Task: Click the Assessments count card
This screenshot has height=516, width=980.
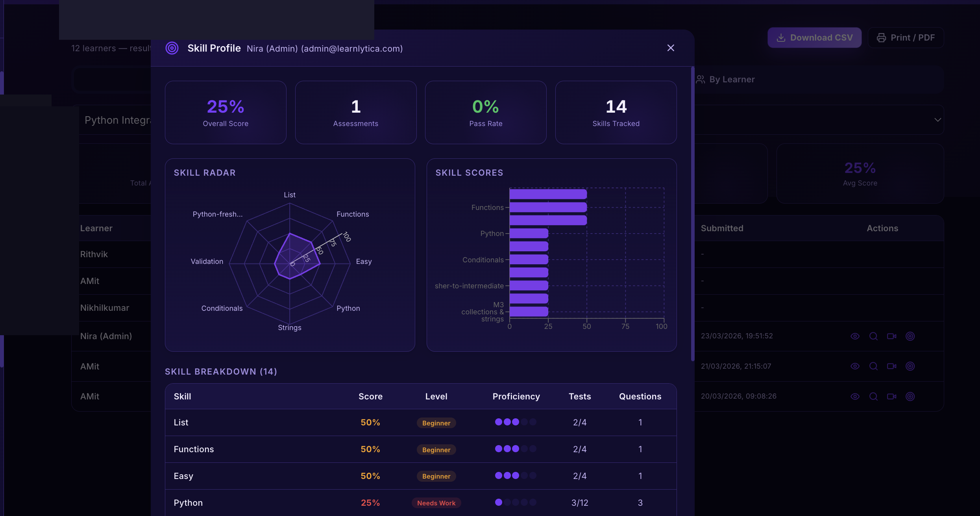Action: [x=356, y=113]
